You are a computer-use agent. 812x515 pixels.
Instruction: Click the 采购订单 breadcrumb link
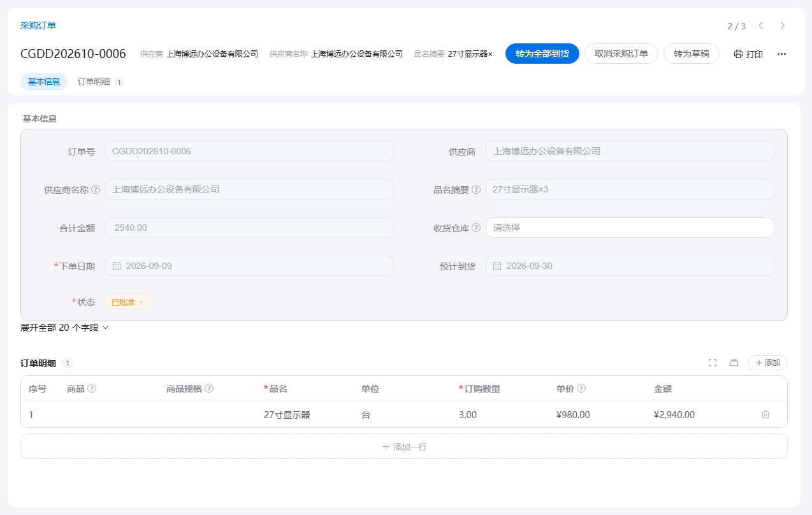coord(38,25)
